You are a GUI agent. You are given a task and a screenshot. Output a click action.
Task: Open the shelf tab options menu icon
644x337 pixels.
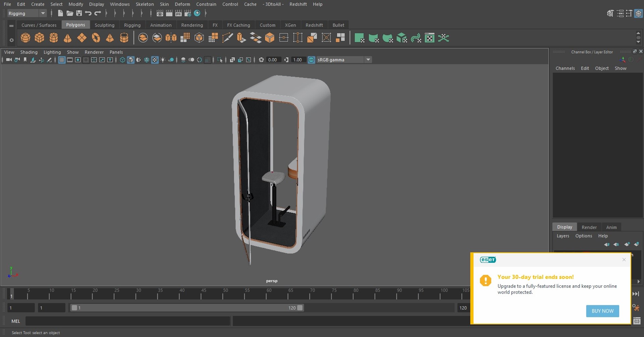tap(11, 26)
